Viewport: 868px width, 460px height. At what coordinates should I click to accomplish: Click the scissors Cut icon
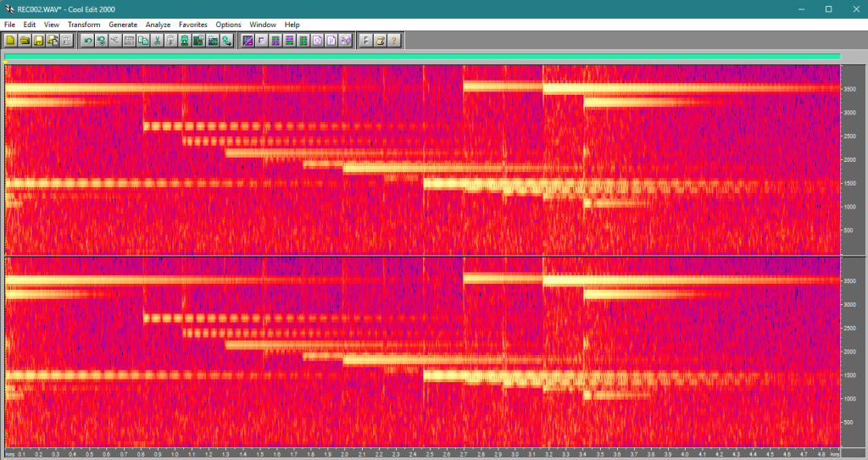157,40
